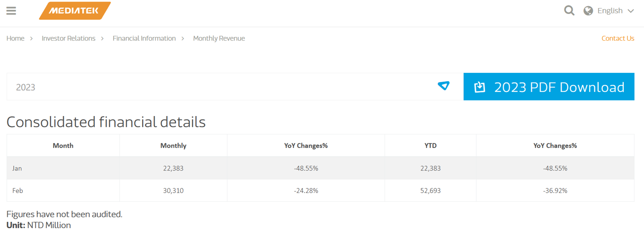Go to Home breadcrumb
Viewport: 644px width, 242px height.
click(x=15, y=38)
